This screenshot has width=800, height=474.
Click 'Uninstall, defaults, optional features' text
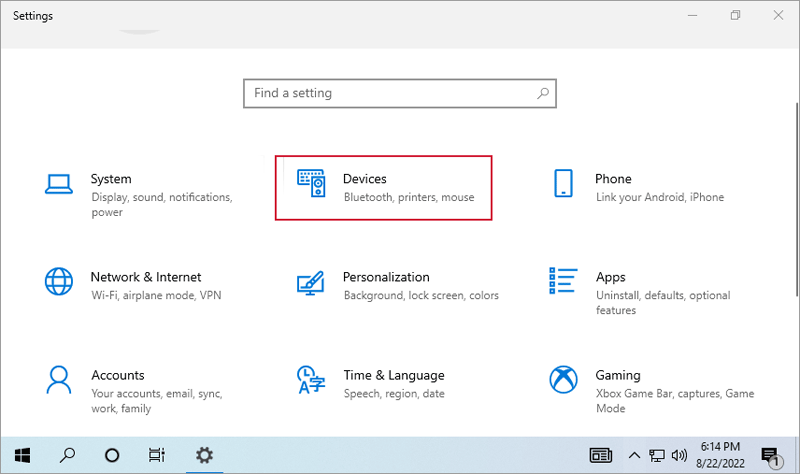tap(663, 303)
